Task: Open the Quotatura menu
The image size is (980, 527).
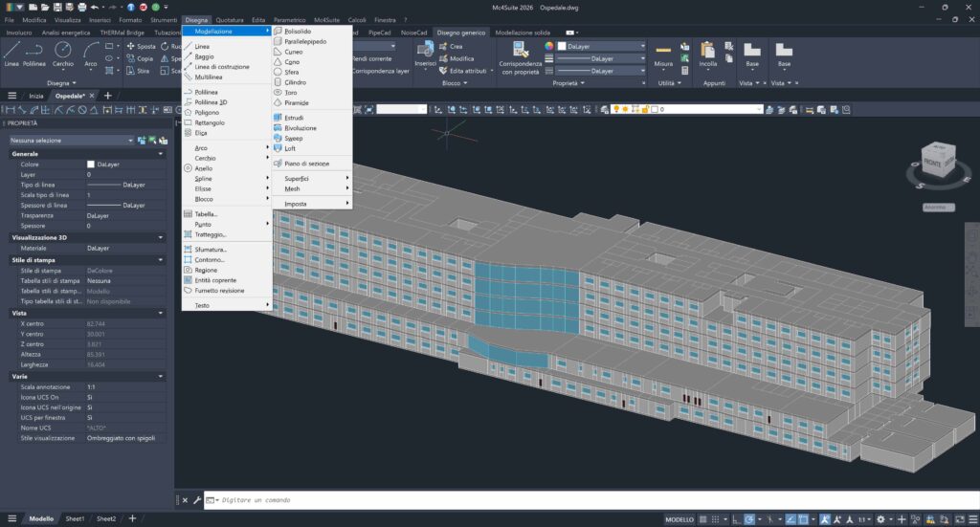Action: click(229, 19)
